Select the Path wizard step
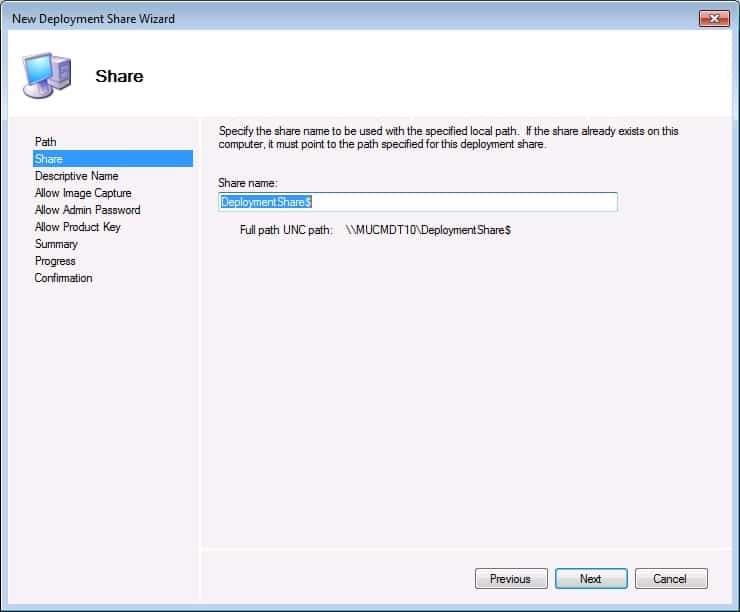The height and width of the screenshot is (612, 740). [45, 142]
